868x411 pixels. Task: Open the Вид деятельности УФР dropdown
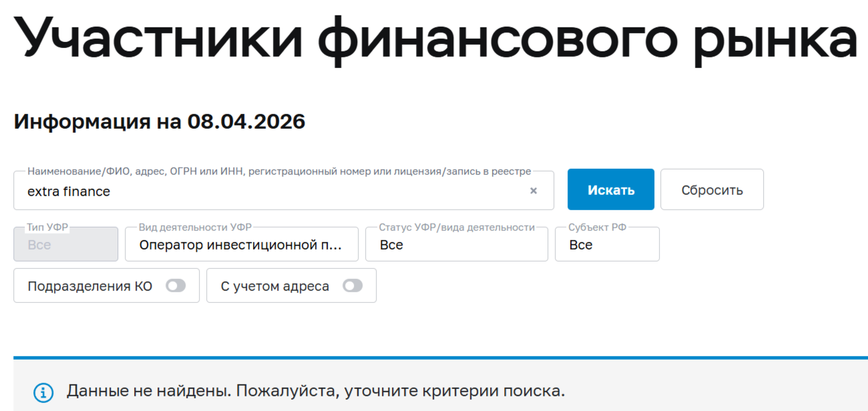click(241, 245)
